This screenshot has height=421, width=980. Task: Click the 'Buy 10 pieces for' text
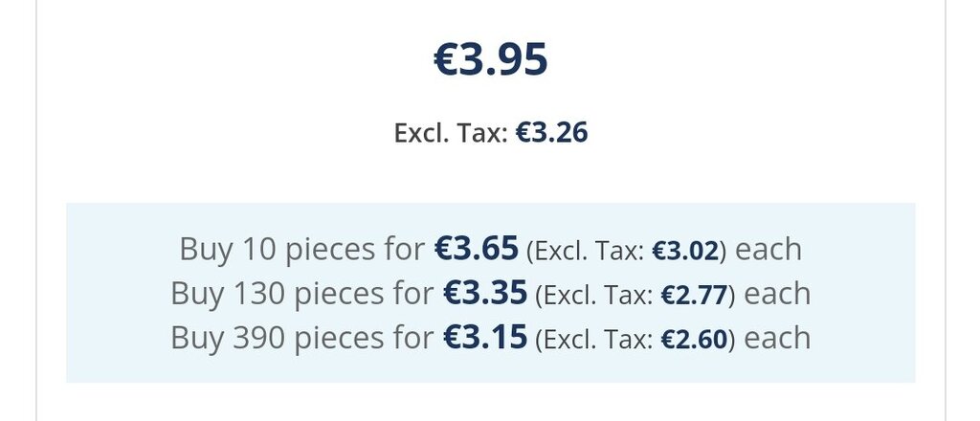pos(301,249)
